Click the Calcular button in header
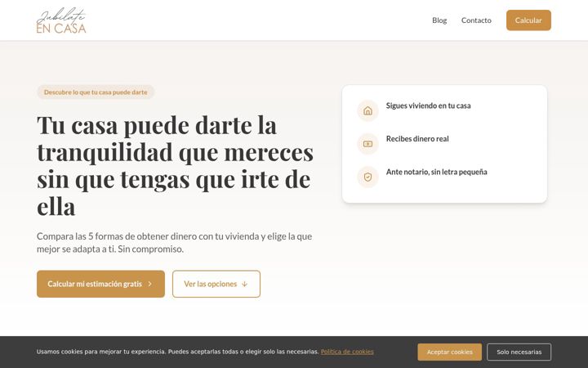This screenshot has width=588, height=368. 528,20
